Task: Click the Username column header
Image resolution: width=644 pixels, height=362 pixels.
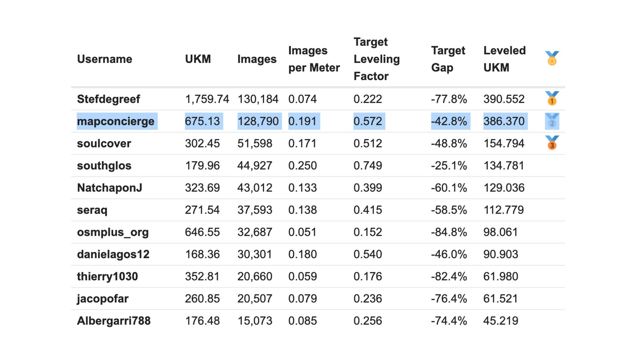Action: pos(104,59)
